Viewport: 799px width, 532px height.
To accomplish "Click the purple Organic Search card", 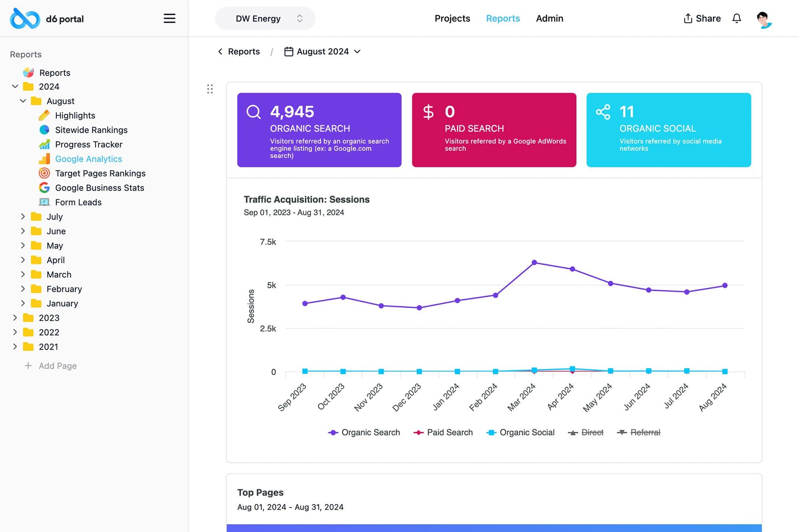I will point(319,130).
